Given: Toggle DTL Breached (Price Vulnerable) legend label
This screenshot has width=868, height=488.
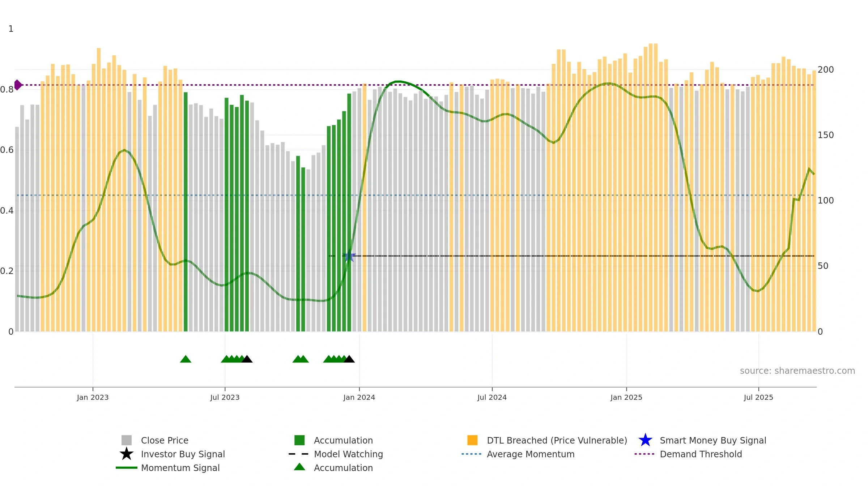Looking at the screenshot, I should [557, 440].
